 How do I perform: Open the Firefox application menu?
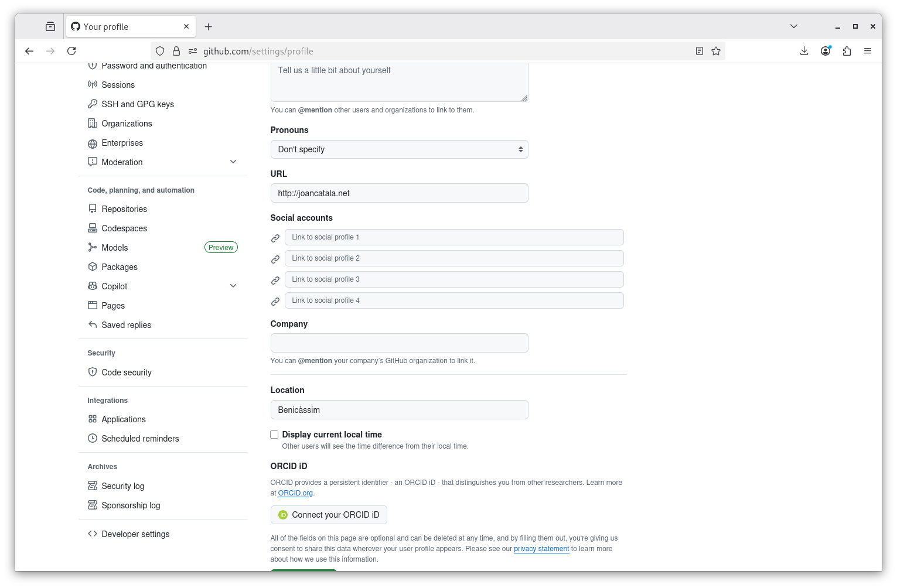tap(868, 51)
